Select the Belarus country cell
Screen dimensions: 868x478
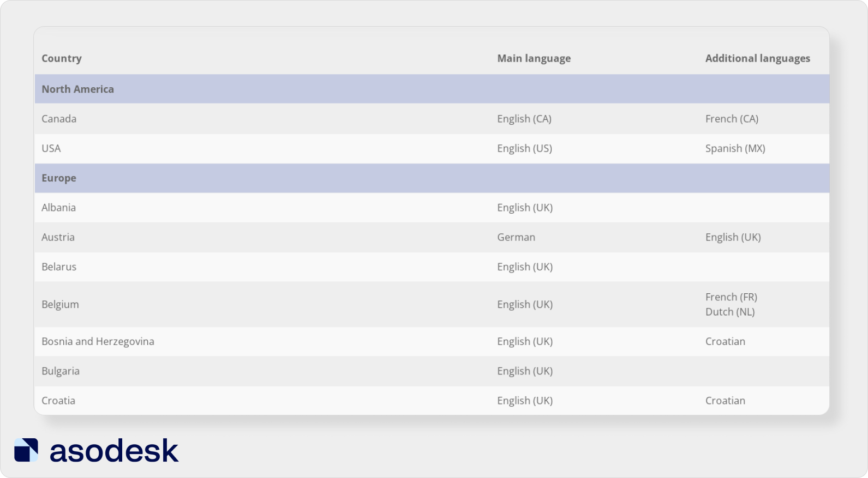(59, 267)
